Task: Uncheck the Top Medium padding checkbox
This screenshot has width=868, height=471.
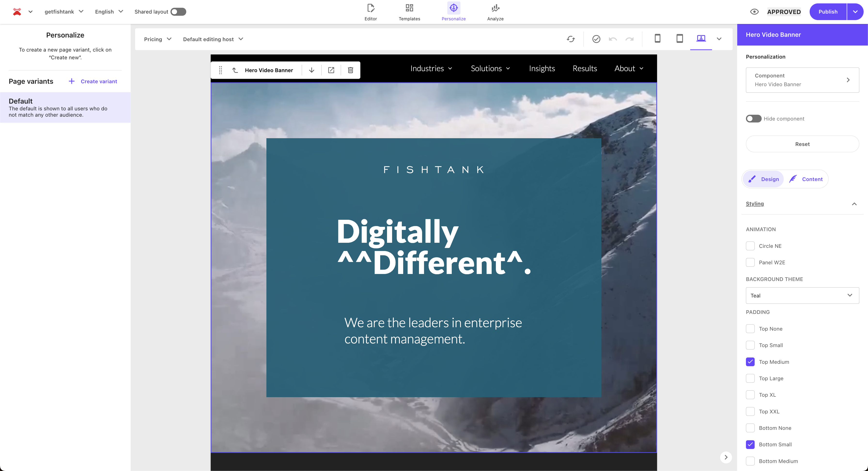Action: point(750,362)
